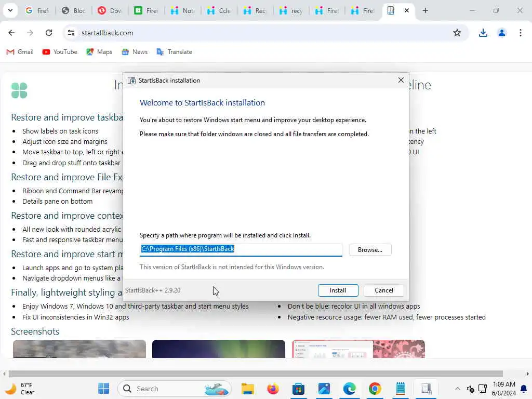Viewport: 532px width, 399px height.
Task: Open Browse to choose install folder
Action: point(370,250)
